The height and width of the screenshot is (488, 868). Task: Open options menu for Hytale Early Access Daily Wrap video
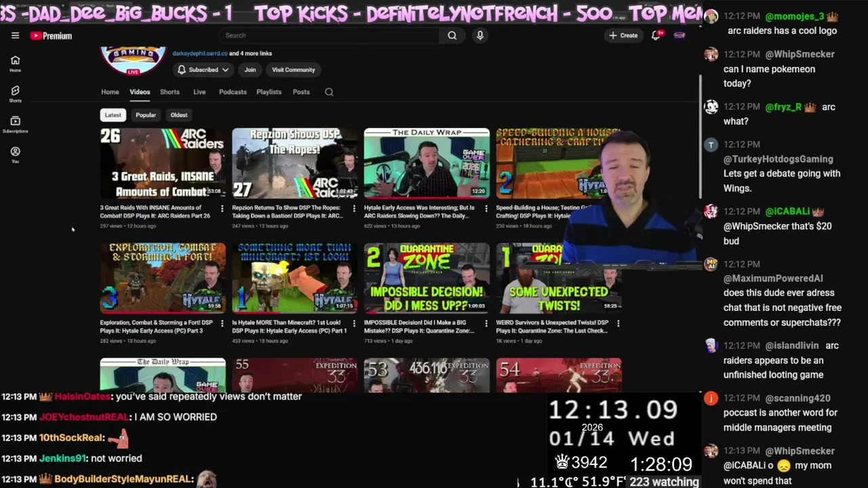click(486, 209)
